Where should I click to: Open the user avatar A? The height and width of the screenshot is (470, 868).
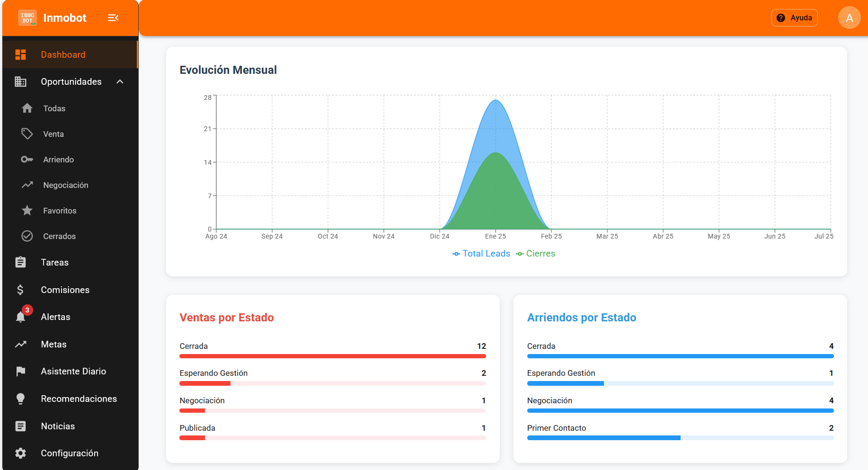[x=850, y=18]
